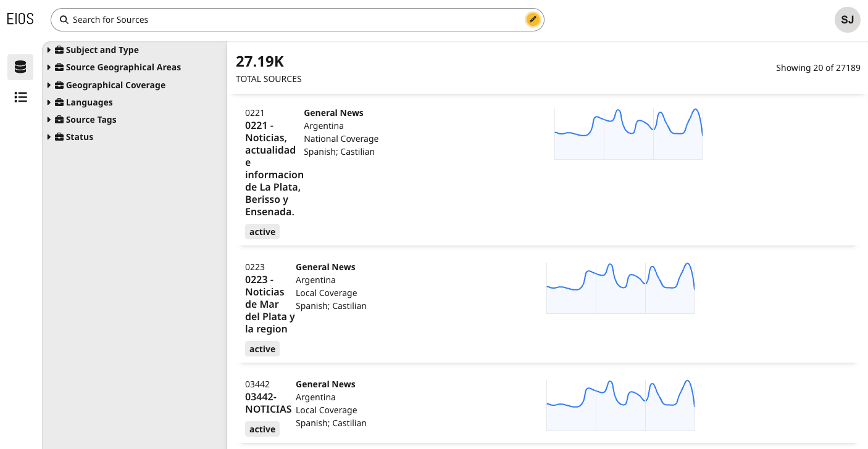
Task: Click the yellow pencil edit icon
Action: pos(533,20)
